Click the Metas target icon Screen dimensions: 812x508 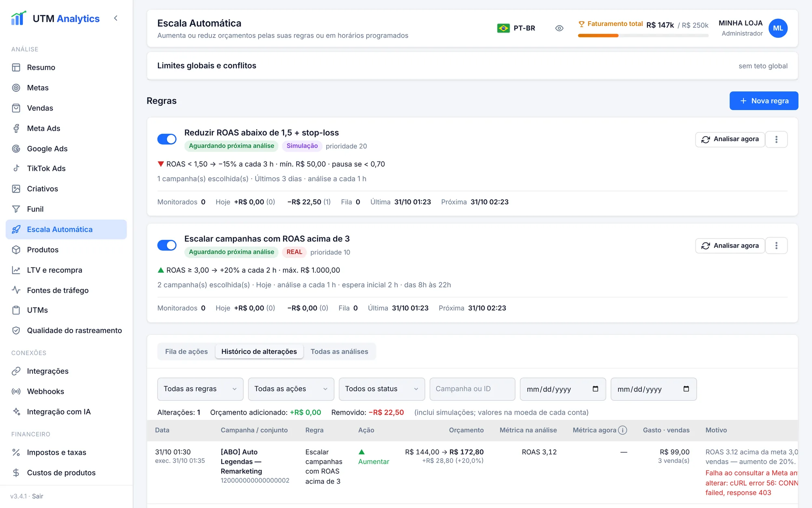[16, 88]
